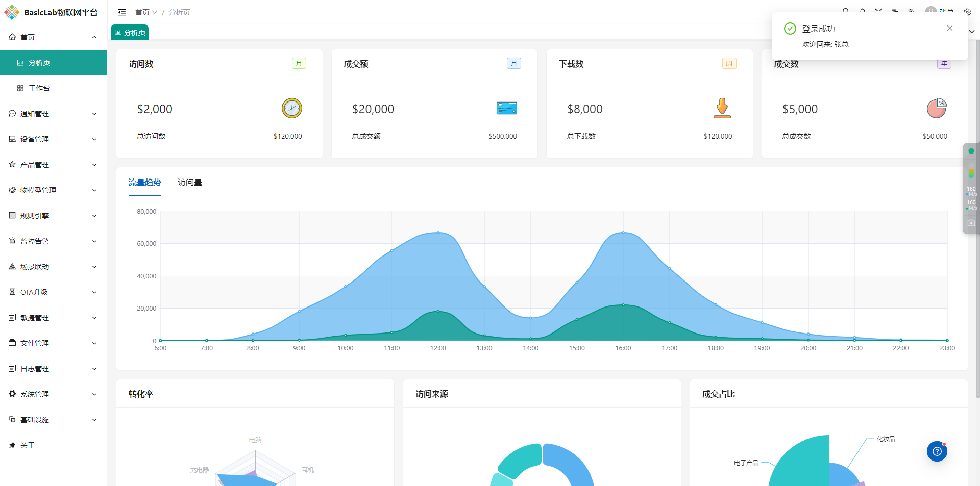Click the orange 周 tag on 下载数
This screenshot has height=486, width=980.
tap(729, 63)
